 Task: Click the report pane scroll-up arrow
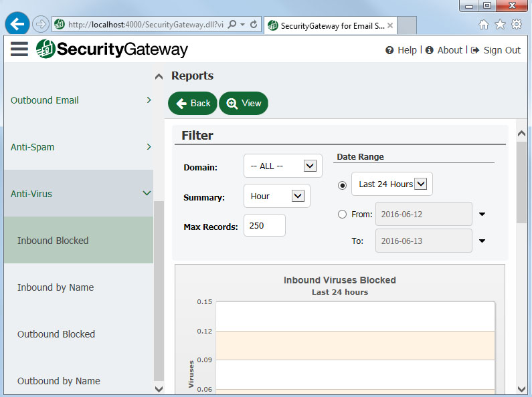point(521,134)
